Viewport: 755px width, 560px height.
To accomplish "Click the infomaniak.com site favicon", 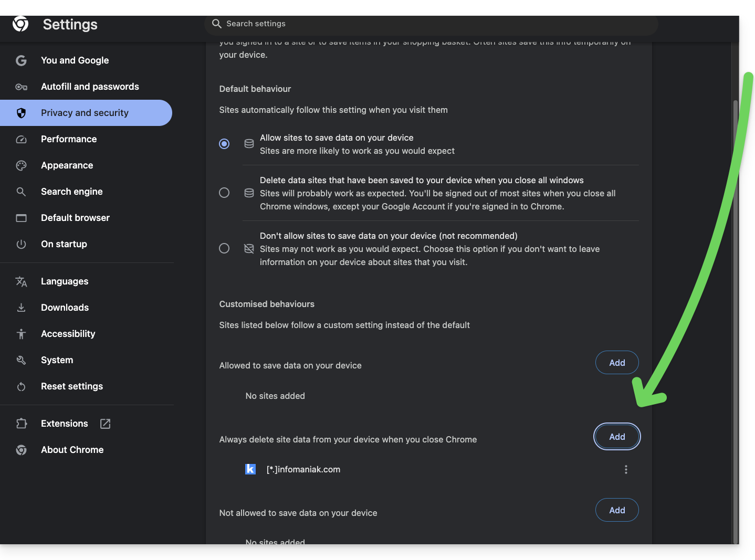I will (x=250, y=469).
